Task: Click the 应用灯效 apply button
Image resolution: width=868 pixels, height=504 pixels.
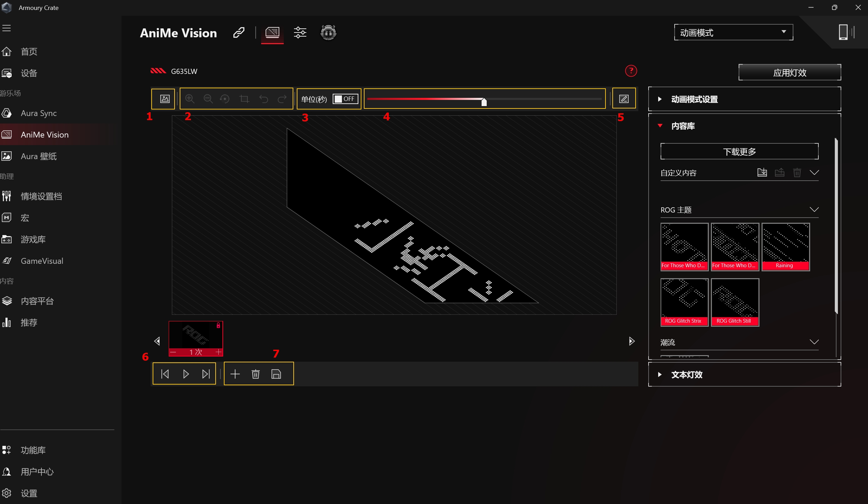Action: click(790, 73)
